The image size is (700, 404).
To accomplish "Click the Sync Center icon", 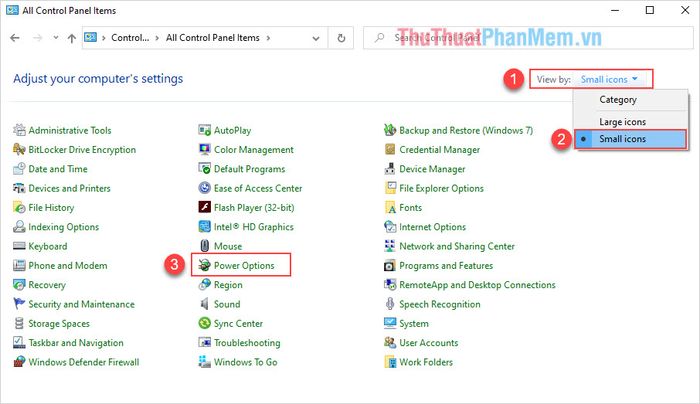I will pos(204,323).
